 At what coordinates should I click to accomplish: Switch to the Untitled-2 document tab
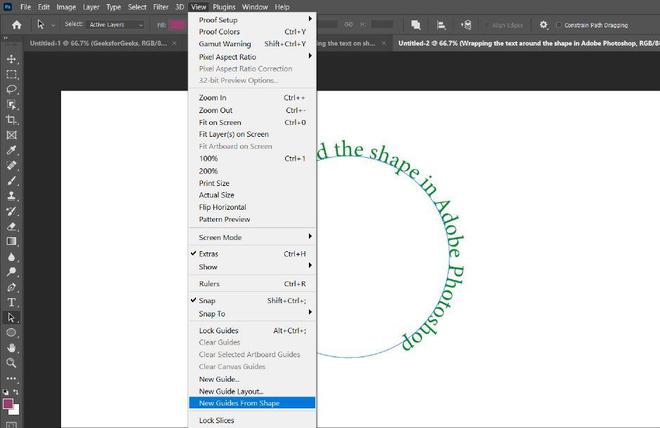tap(528, 43)
